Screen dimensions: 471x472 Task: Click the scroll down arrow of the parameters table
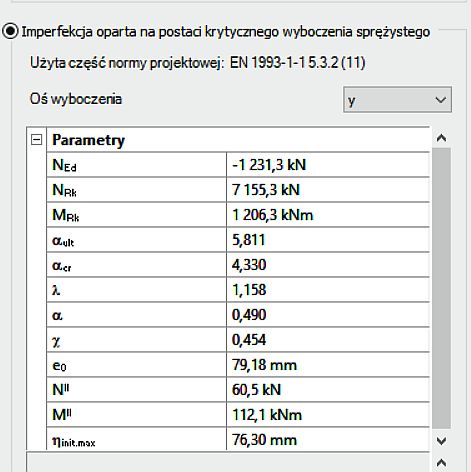[x=441, y=441]
